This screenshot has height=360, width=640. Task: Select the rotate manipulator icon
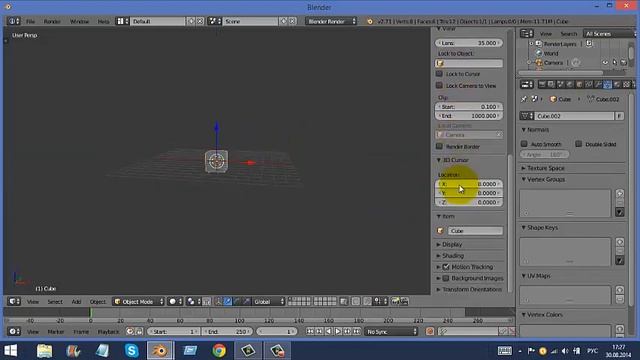tap(237, 302)
